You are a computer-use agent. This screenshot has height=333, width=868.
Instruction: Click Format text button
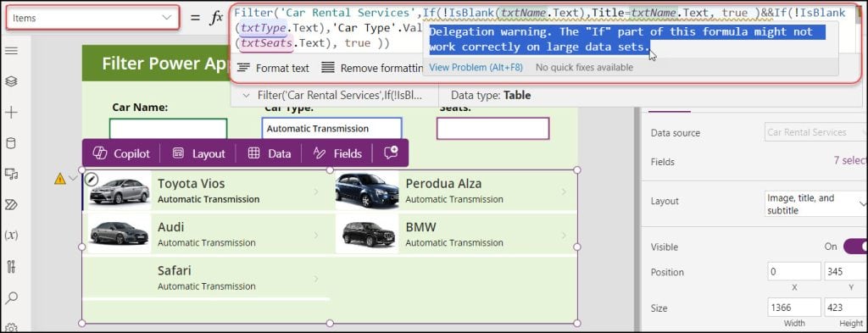click(x=273, y=68)
